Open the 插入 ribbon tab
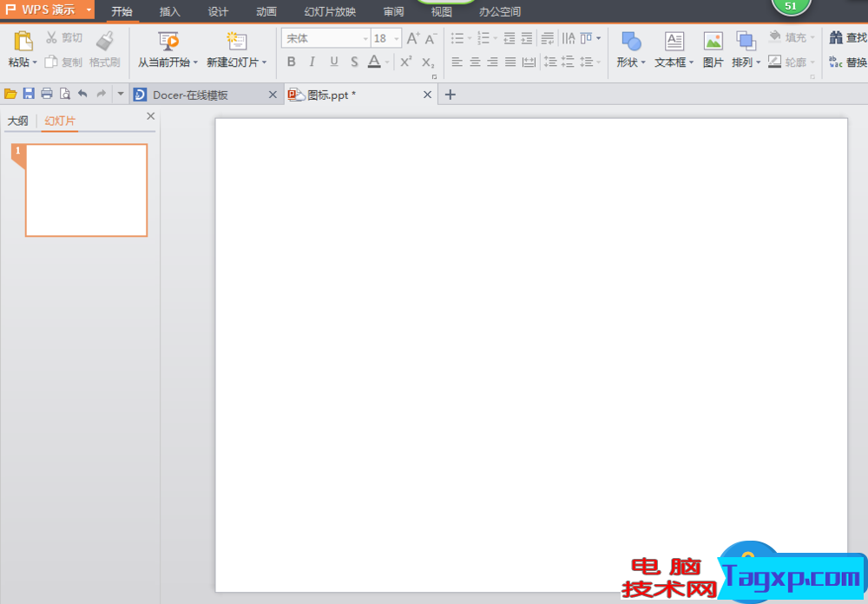This screenshot has width=868, height=604. tap(169, 12)
